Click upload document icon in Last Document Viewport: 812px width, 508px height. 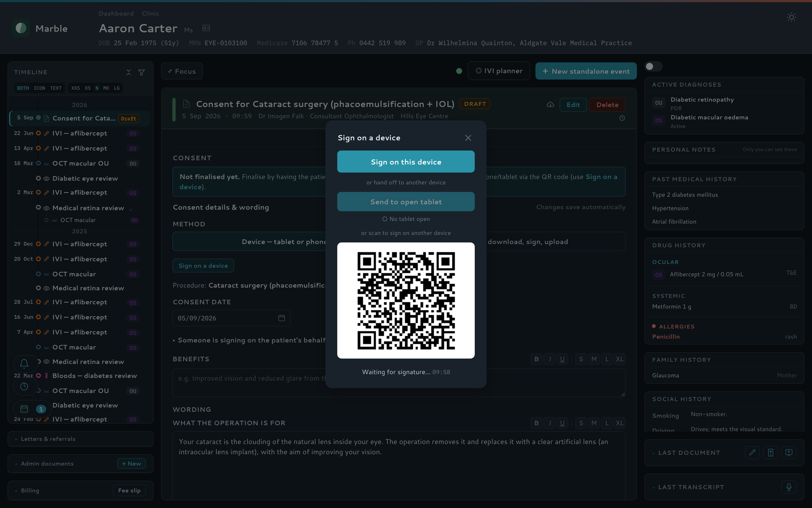pyautogui.click(x=770, y=453)
